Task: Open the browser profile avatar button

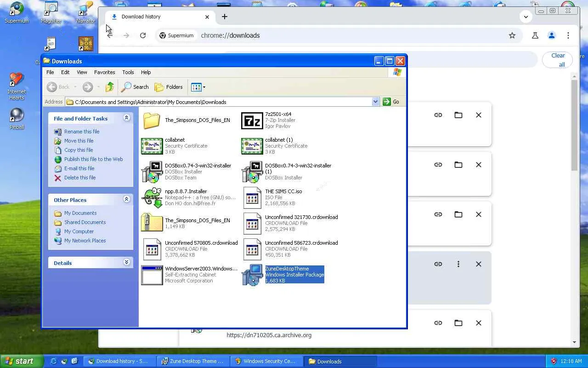Action: 552,35
